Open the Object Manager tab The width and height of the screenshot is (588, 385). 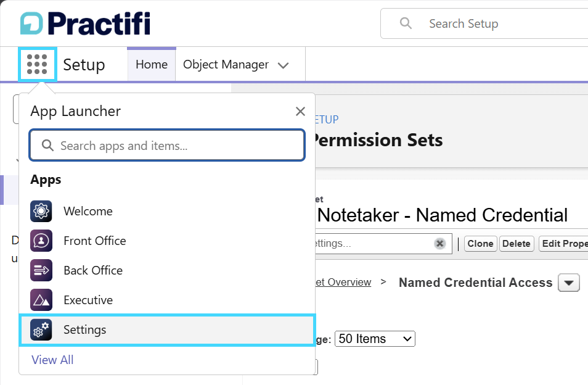pyautogui.click(x=226, y=65)
